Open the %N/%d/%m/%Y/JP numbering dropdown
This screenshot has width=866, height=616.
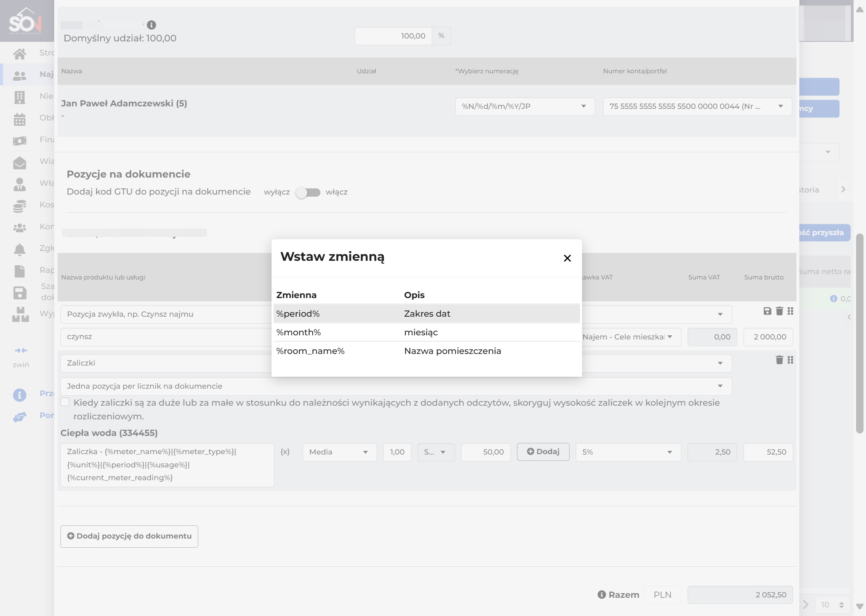tap(525, 106)
